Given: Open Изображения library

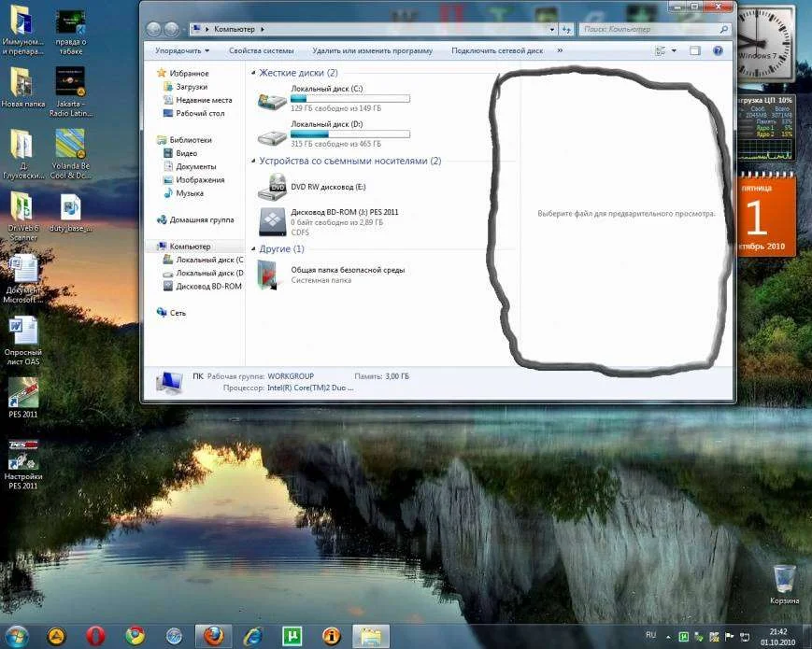Looking at the screenshot, I should point(200,180).
